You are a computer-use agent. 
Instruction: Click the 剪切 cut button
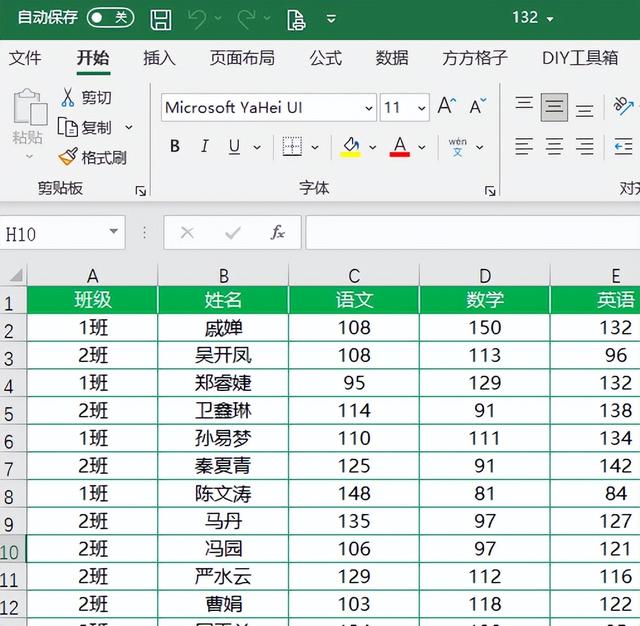point(87,98)
